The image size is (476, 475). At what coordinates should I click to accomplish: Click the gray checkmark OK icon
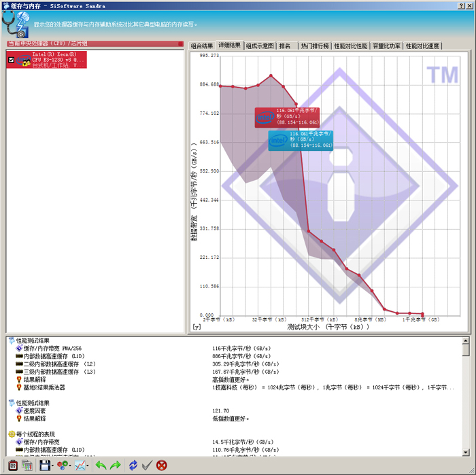tap(148, 465)
